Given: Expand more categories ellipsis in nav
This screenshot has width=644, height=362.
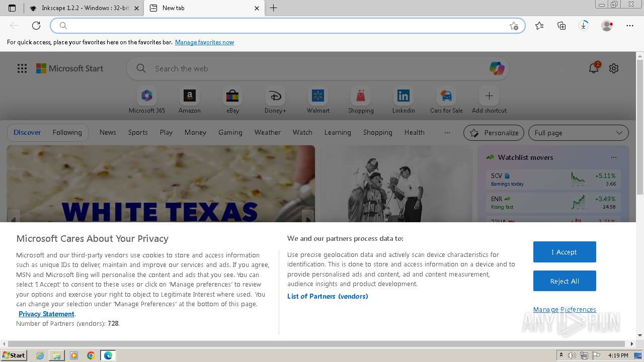Looking at the screenshot, I should click(447, 132).
